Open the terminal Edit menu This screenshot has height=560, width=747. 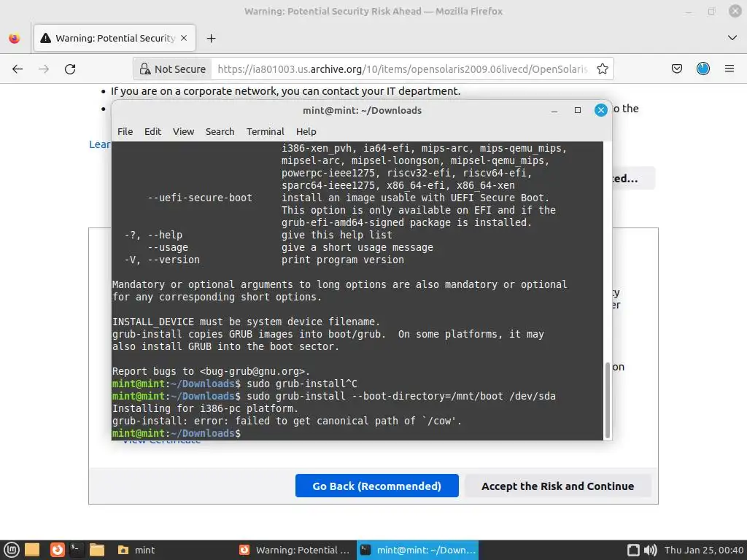(x=153, y=131)
